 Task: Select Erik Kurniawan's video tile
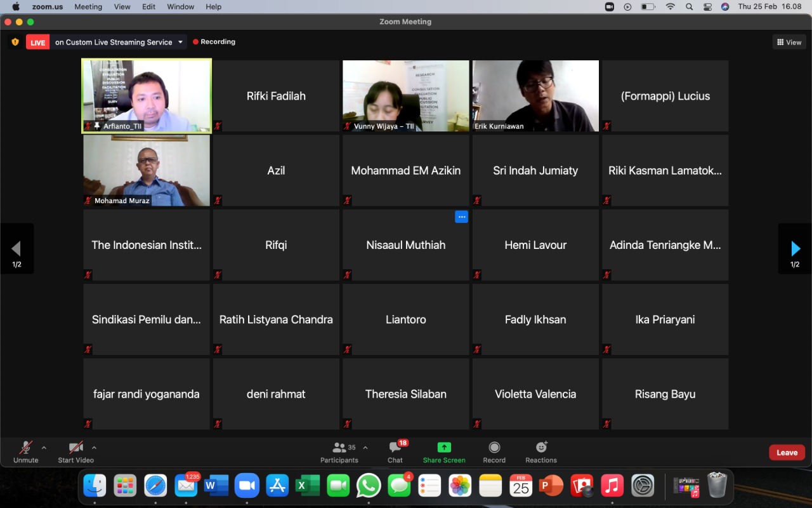(x=535, y=95)
